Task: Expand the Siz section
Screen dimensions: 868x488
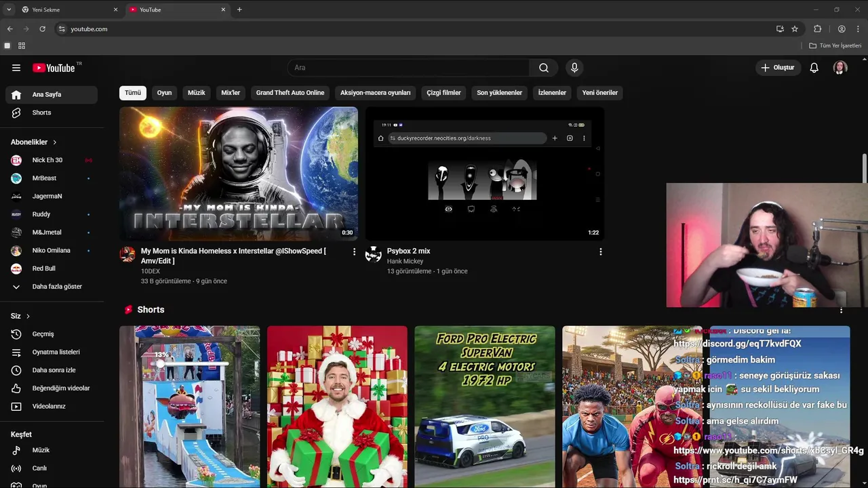Action: point(20,316)
